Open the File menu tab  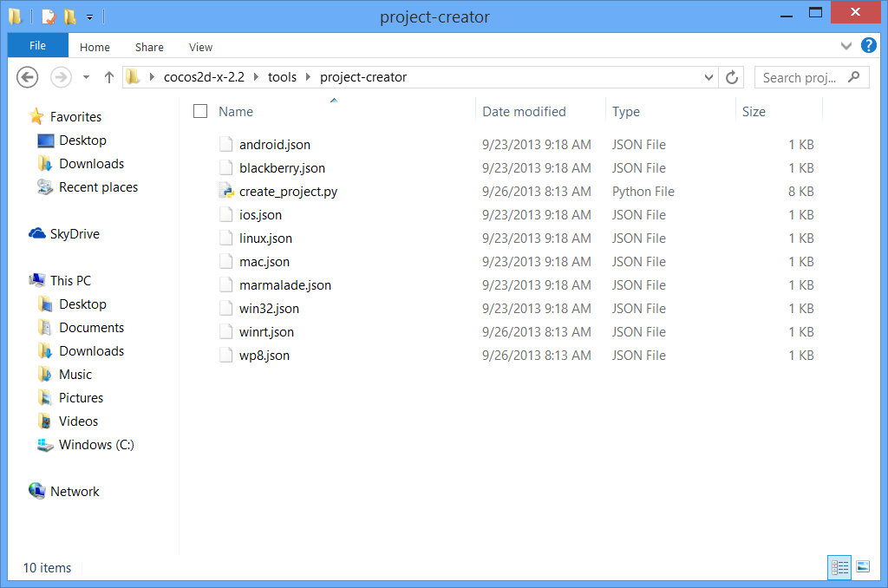coord(38,45)
